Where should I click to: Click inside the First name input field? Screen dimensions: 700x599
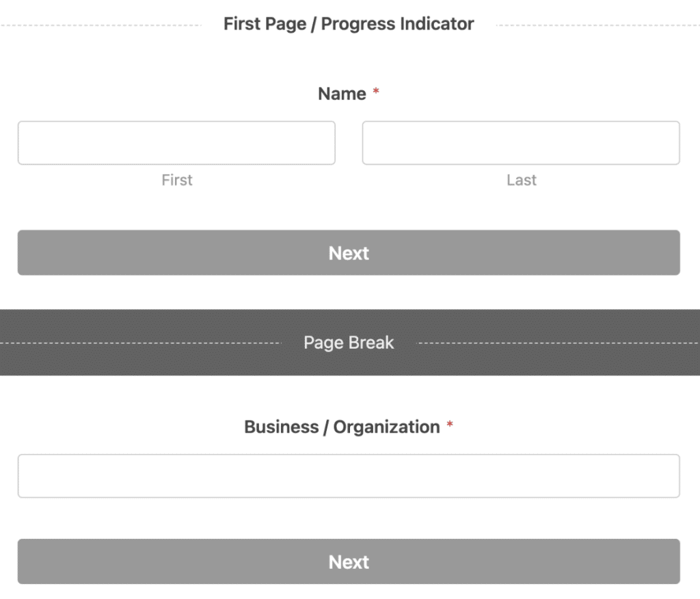point(176,143)
